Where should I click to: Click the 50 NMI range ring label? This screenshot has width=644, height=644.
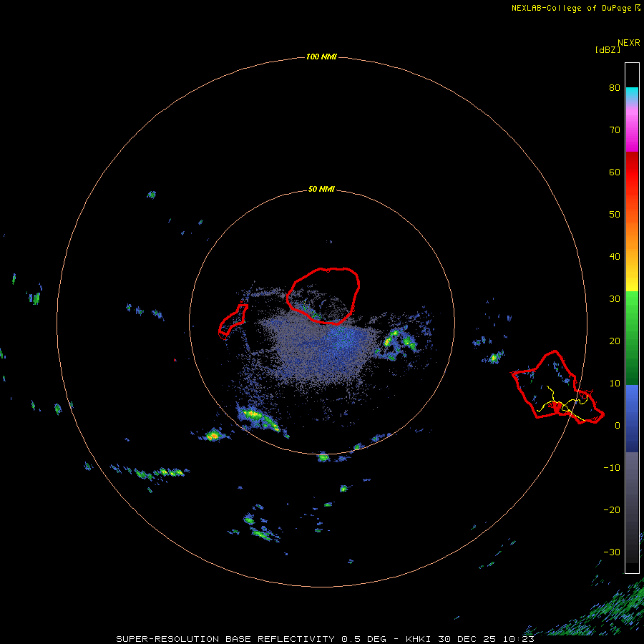point(321,190)
